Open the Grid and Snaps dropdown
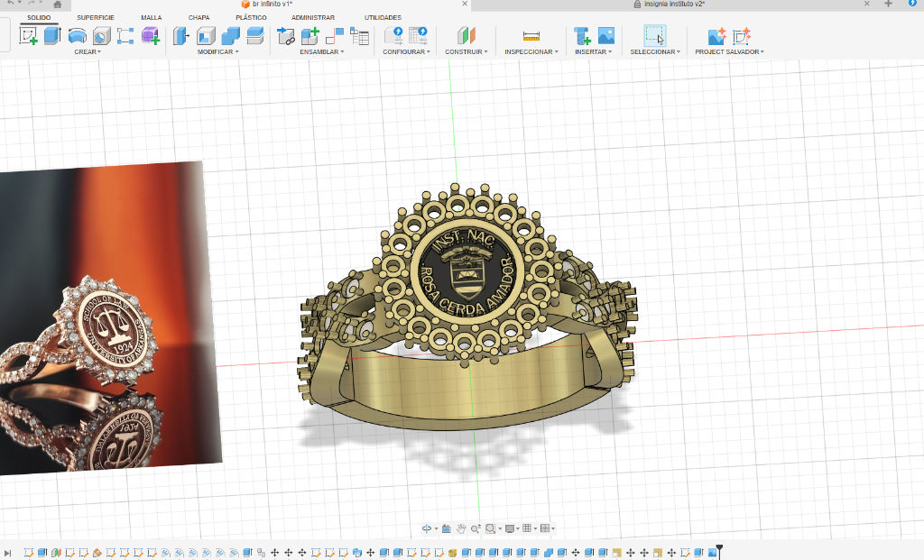Screen dimensions: 924x560 pyautogui.click(x=529, y=528)
